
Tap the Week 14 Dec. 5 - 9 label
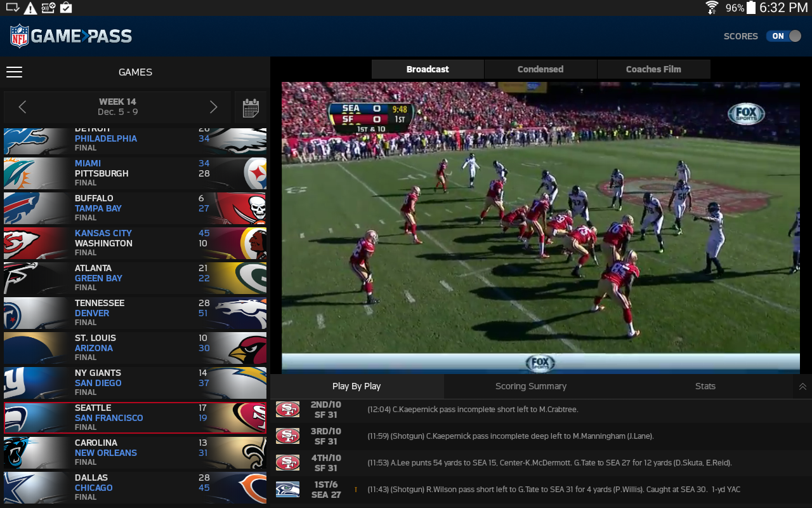(117, 107)
